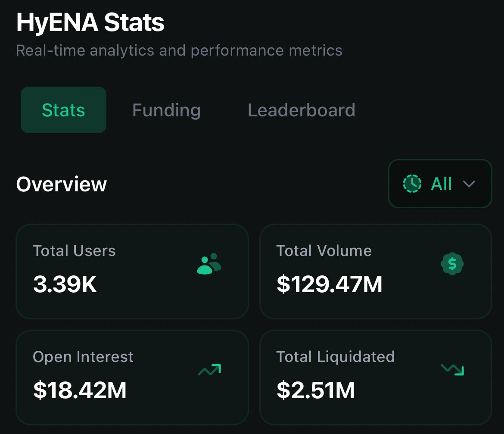
Task: Click the Open Interest label
Action: point(83,357)
